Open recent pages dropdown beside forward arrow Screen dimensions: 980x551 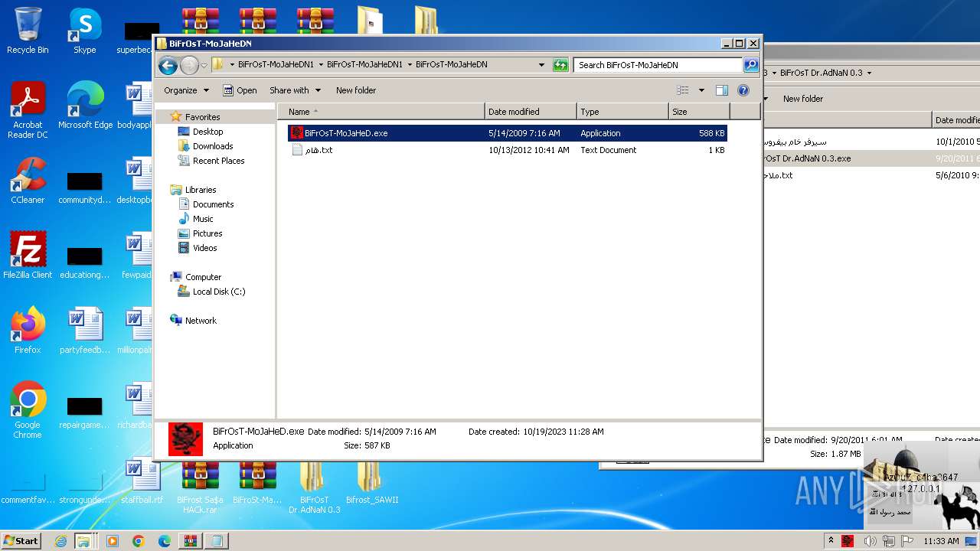204,66
